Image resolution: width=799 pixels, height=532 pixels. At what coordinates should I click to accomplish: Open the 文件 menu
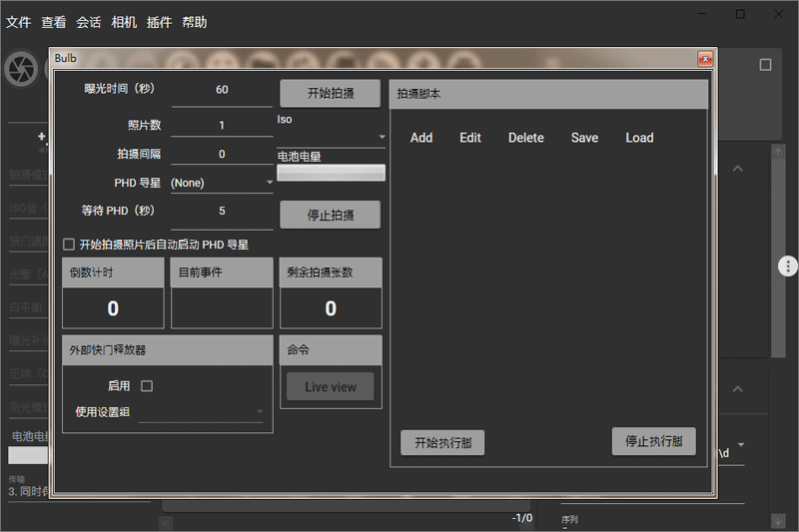[18, 22]
